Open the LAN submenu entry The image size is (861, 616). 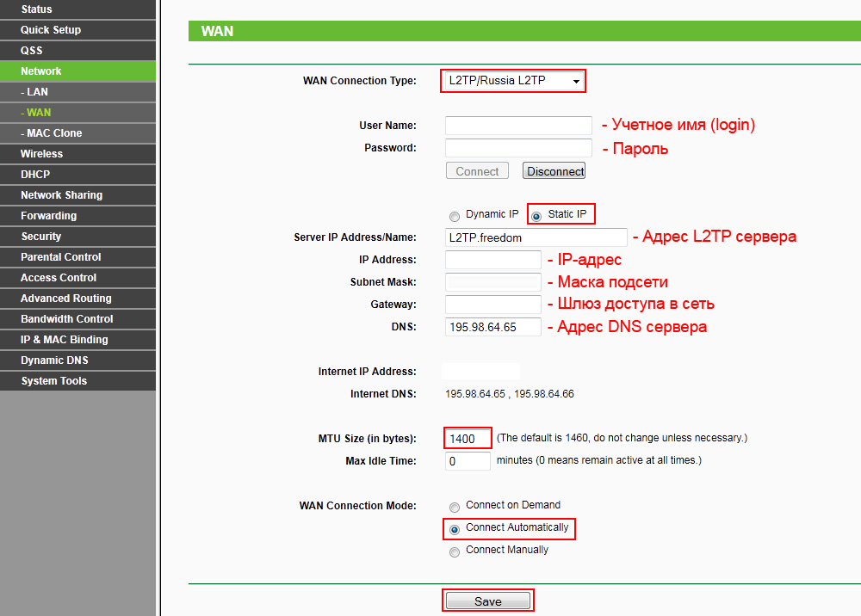pyautogui.click(x=78, y=92)
